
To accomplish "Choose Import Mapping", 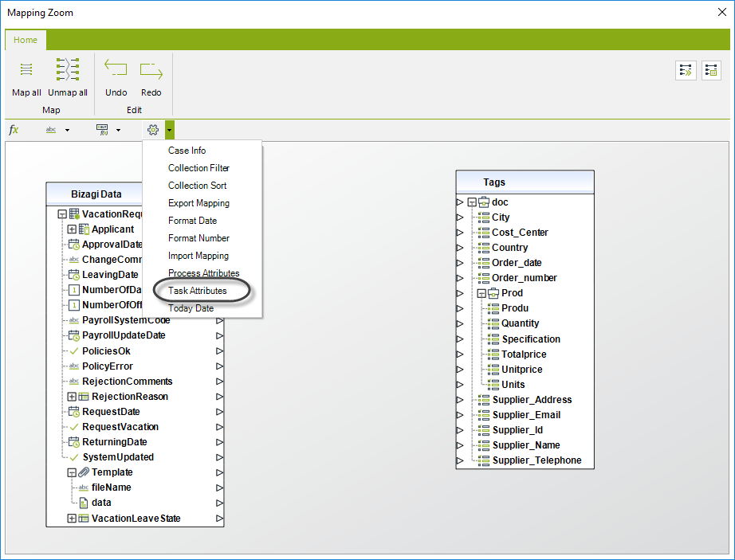I will pyautogui.click(x=198, y=256).
